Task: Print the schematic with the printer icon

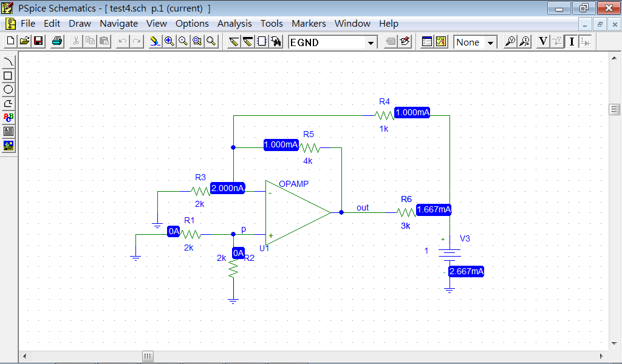Action: [x=57, y=41]
